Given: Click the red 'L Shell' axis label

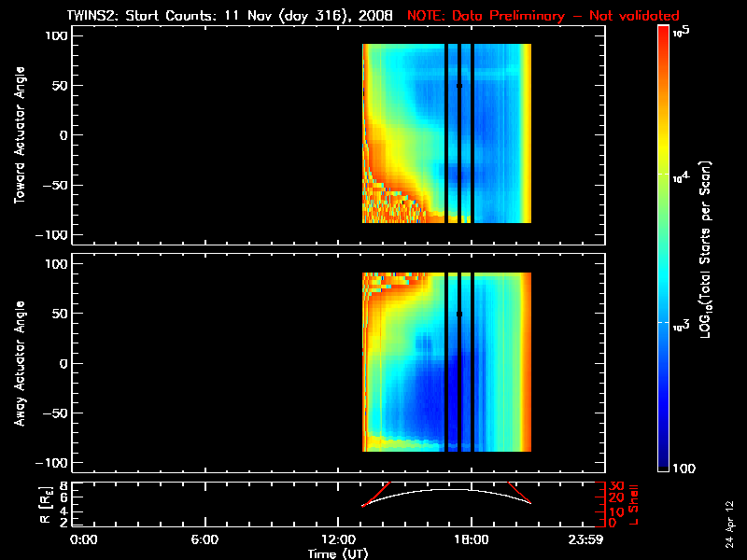Looking at the screenshot, I should tap(634, 505).
